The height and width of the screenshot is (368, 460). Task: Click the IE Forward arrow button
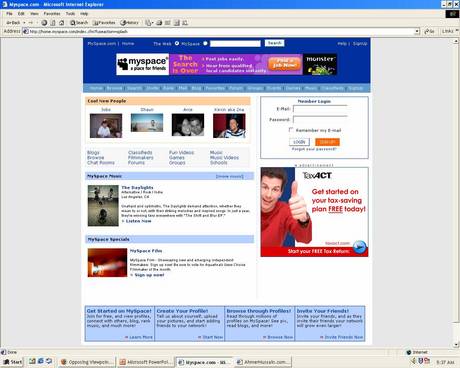click(x=31, y=23)
